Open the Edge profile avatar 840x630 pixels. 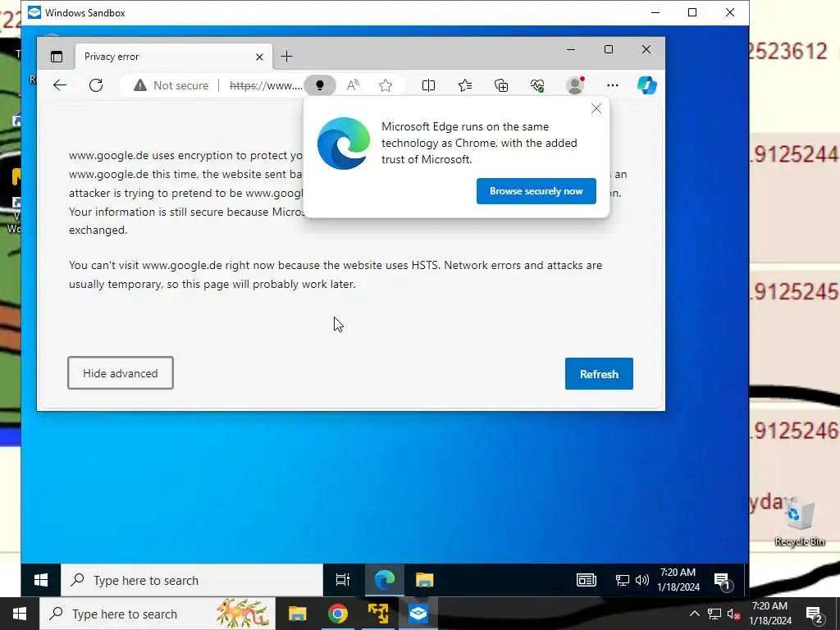click(575, 85)
